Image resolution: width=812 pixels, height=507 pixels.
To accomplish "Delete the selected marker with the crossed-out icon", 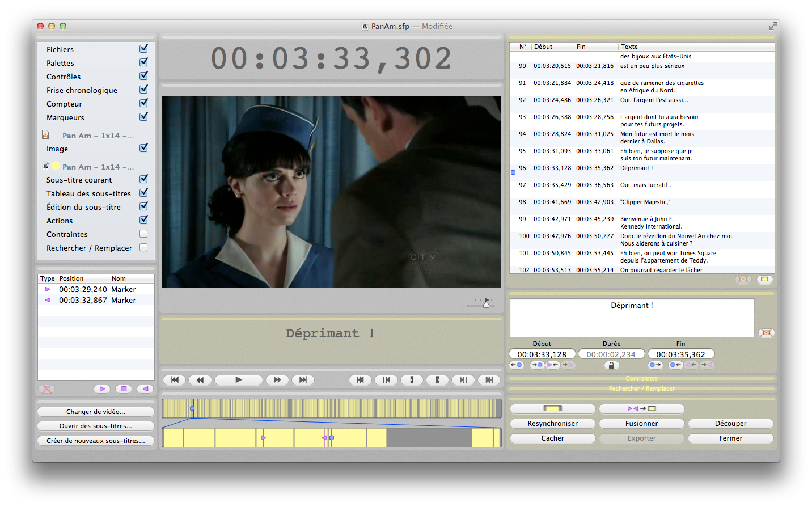I will tap(47, 389).
